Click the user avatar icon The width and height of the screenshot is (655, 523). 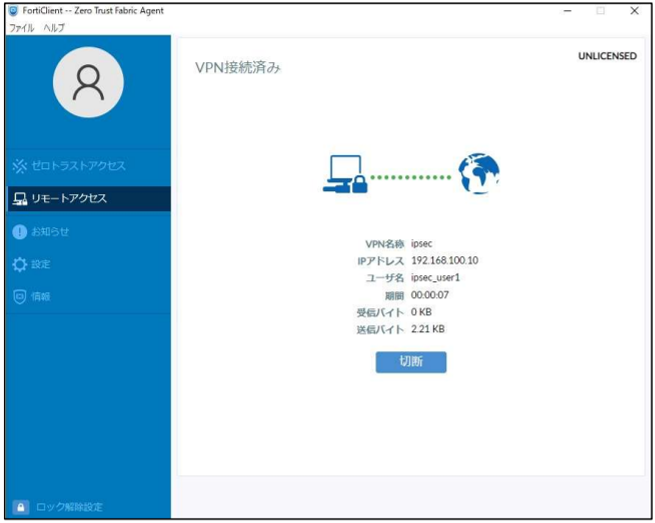[88, 83]
